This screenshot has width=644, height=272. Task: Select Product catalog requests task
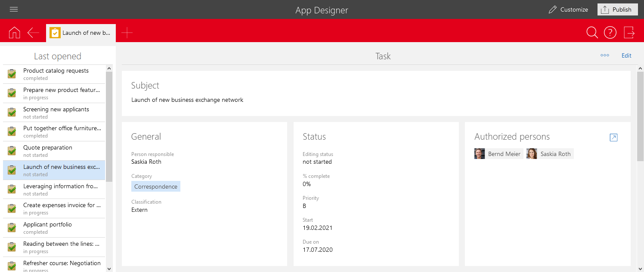coord(56,74)
